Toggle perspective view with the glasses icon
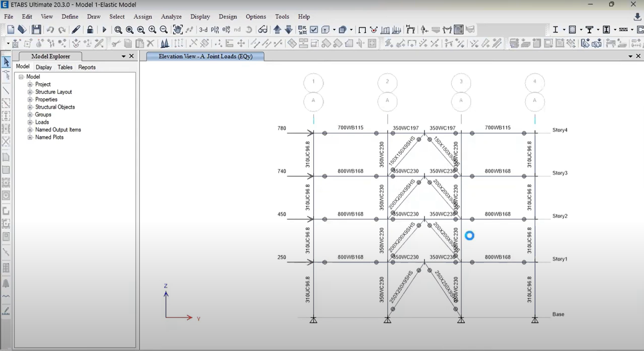 click(x=263, y=30)
